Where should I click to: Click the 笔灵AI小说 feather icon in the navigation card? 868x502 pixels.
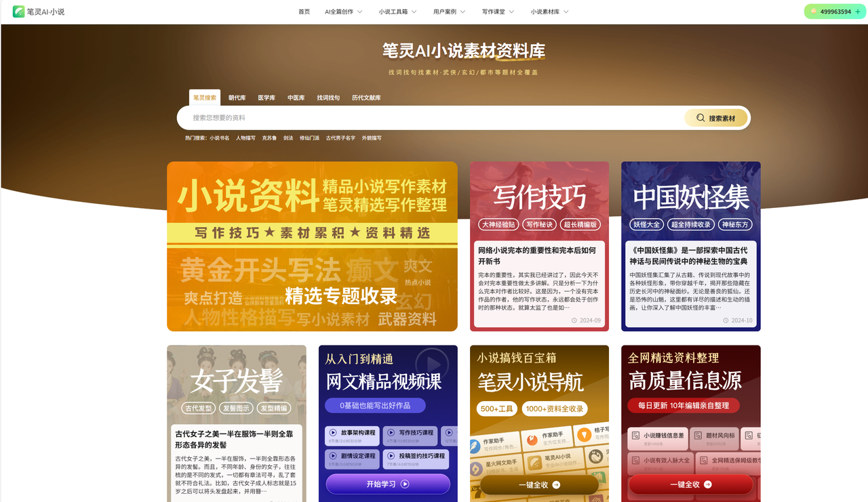tap(535, 461)
